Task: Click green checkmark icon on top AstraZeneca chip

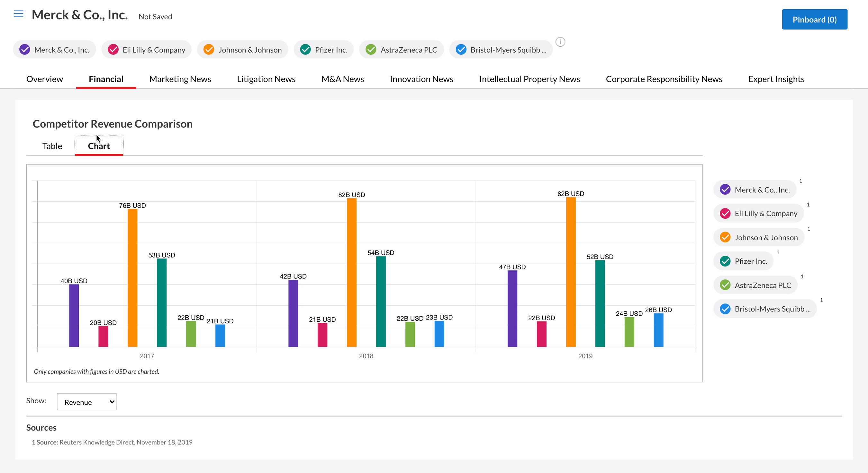Action: (371, 50)
